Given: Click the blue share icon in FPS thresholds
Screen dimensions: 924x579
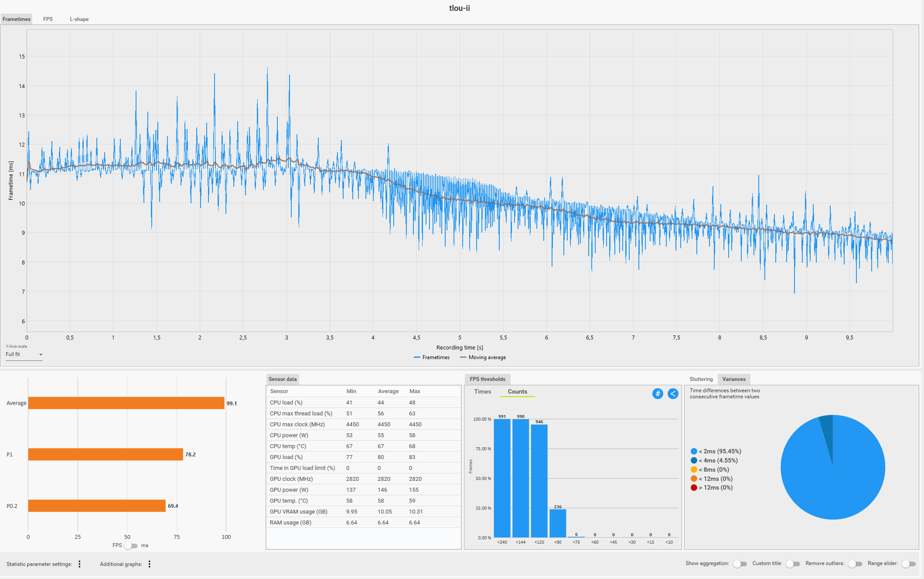Looking at the screenshot, I should pyautogui.click(x=673, y=394).
